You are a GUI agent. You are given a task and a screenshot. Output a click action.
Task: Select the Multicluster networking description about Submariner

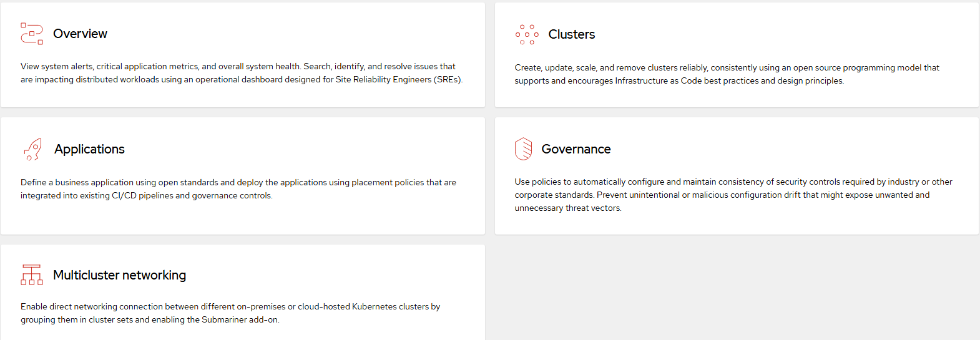pyautogui.click(x=230, y=313)
